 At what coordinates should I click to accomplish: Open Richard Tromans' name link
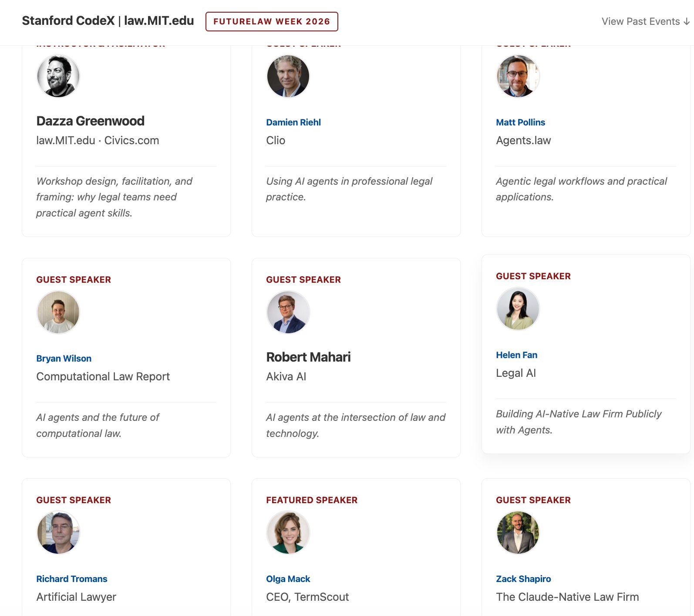[x=72, y=579]
